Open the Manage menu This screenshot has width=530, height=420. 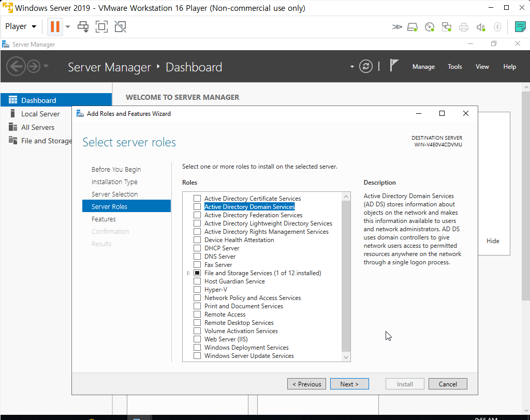(423, 67)
